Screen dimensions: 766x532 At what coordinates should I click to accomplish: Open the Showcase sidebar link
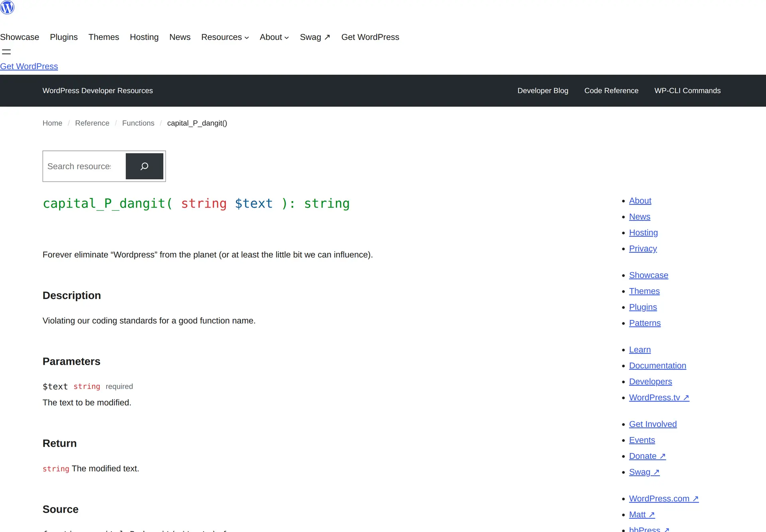648,275
